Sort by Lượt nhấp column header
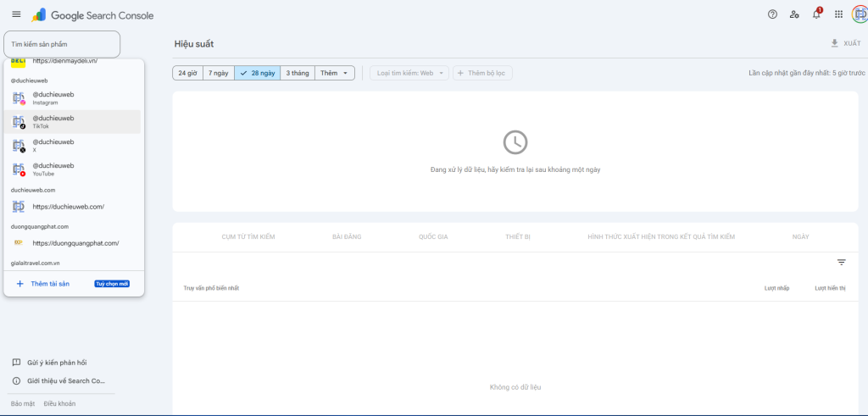This screenshot has width=868, height=416. (776, 288)
